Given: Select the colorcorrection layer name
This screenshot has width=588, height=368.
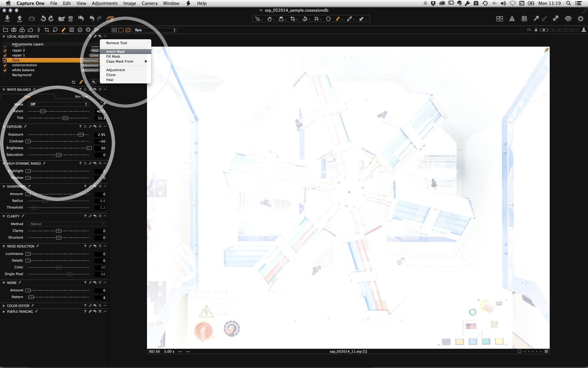Looking at the screenshot, I should (24, 65).
